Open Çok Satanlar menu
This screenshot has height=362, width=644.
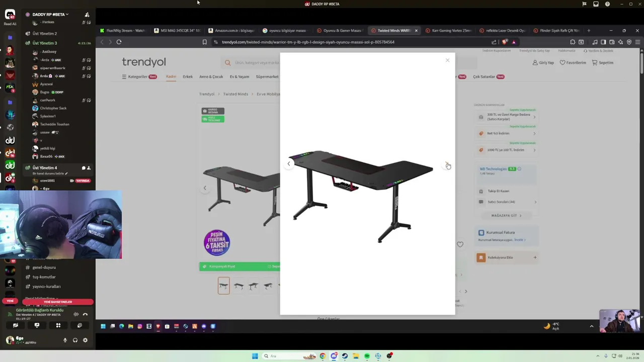pyautogui.click(x=489, y=77)
